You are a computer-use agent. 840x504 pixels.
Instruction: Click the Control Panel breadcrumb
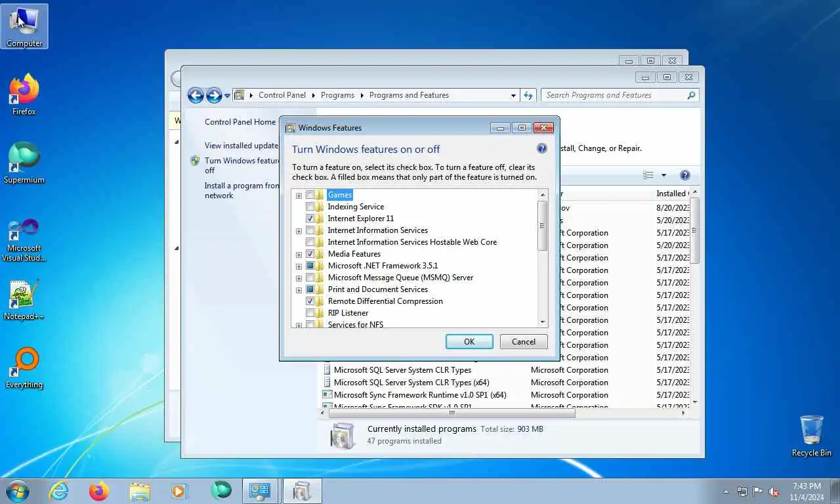[282, 95]
